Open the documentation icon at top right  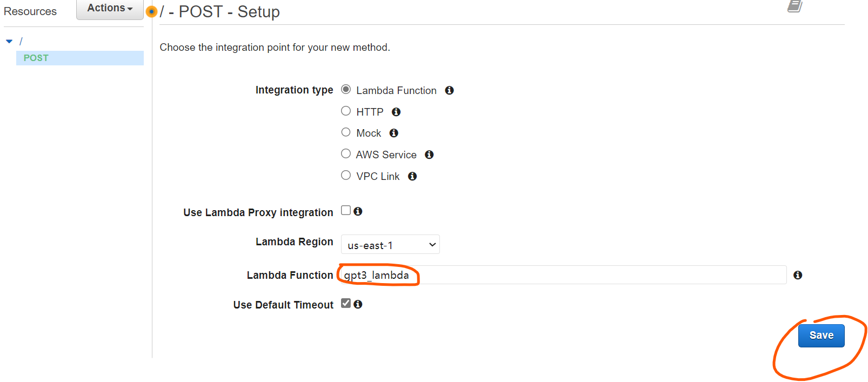point(794,6)
